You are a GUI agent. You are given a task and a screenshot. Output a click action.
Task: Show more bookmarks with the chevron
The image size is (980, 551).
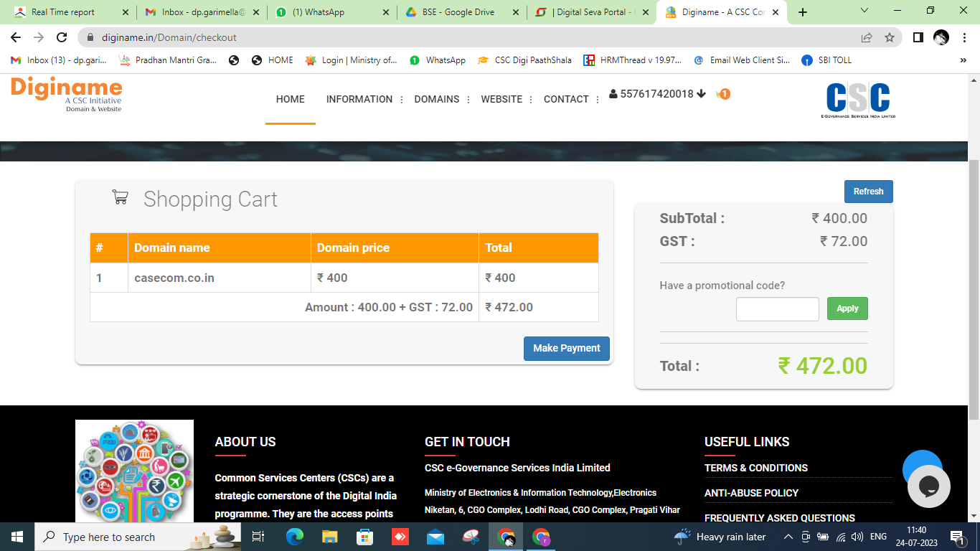click(x=963, y=60)
